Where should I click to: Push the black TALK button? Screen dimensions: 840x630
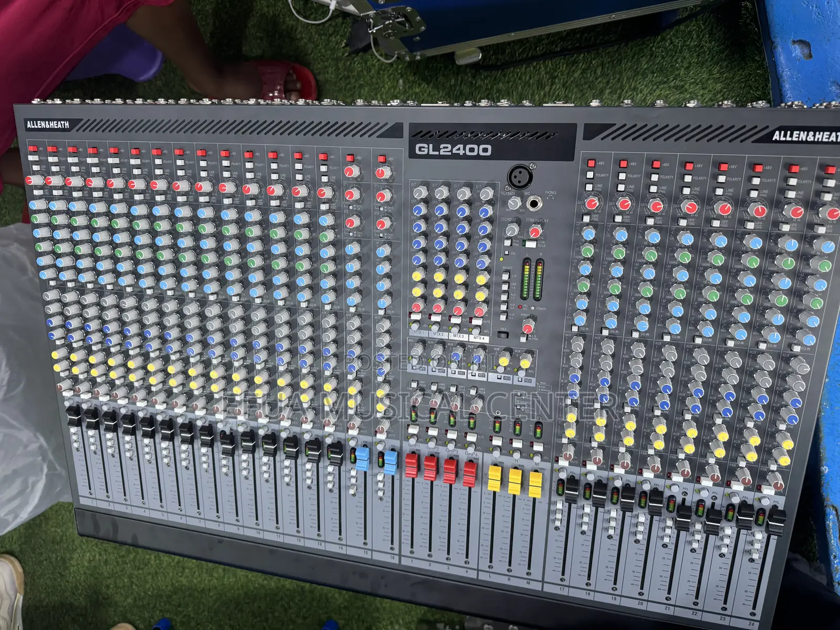pyautogui.click(x=503, y=334)
